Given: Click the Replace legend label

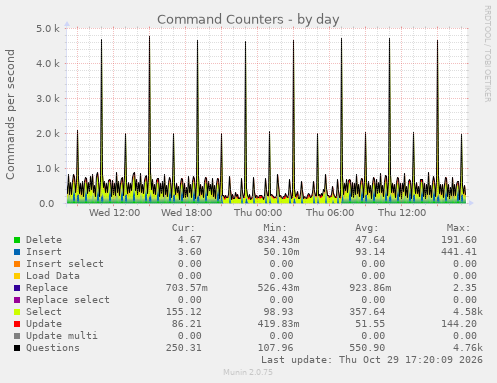Looking at the screenshot, I should pos(47,288).
